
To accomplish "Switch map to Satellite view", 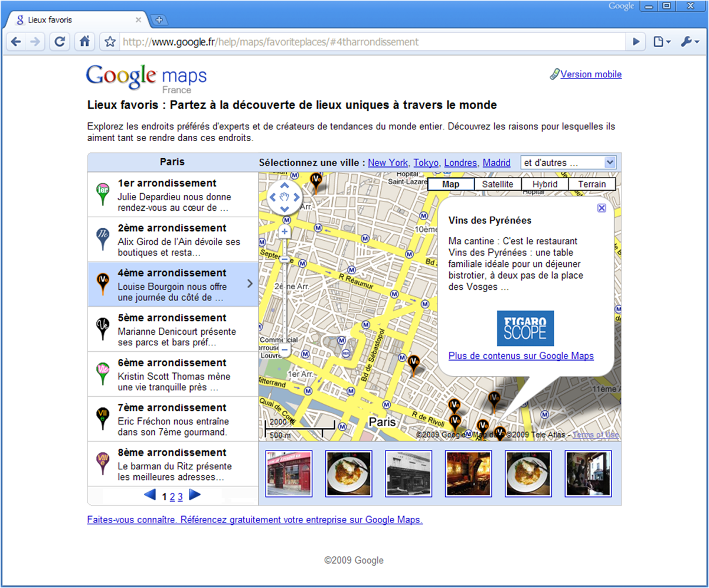I will [x=498, y=184].
